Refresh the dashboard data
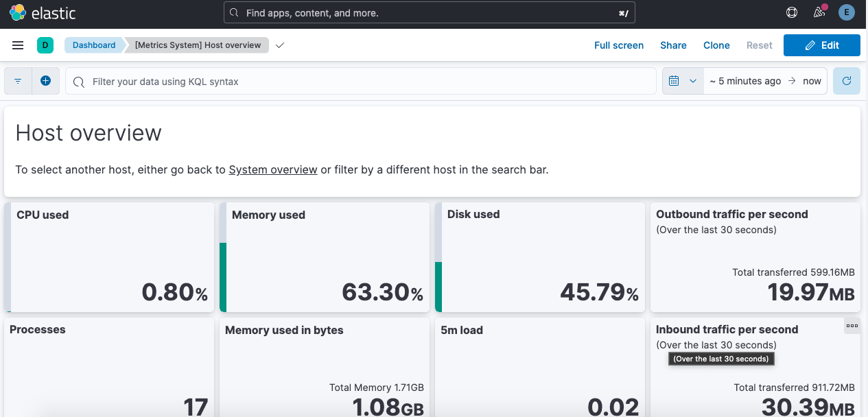868x417 pixels. coord(846,81)
